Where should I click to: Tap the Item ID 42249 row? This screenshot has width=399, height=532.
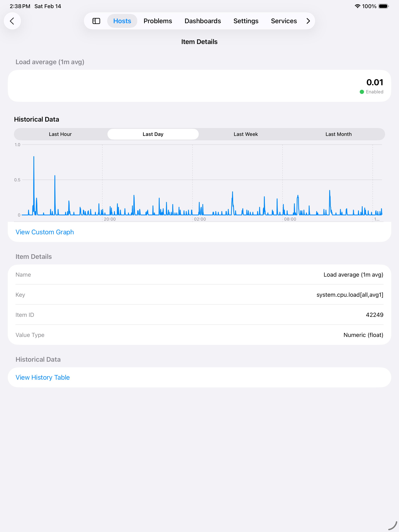point(200,315)
